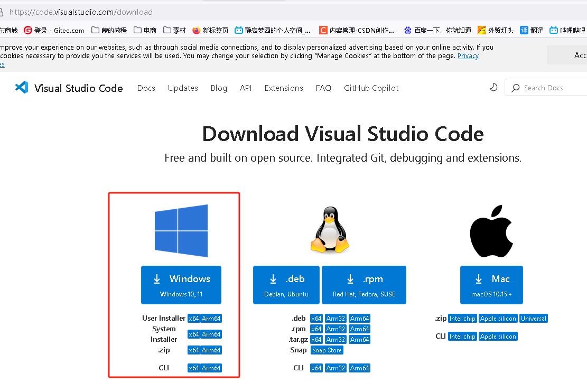The image size is (587, 392).
Task: Select Mac CLI Apple silicon download
Action: click(x=498, y=336)
